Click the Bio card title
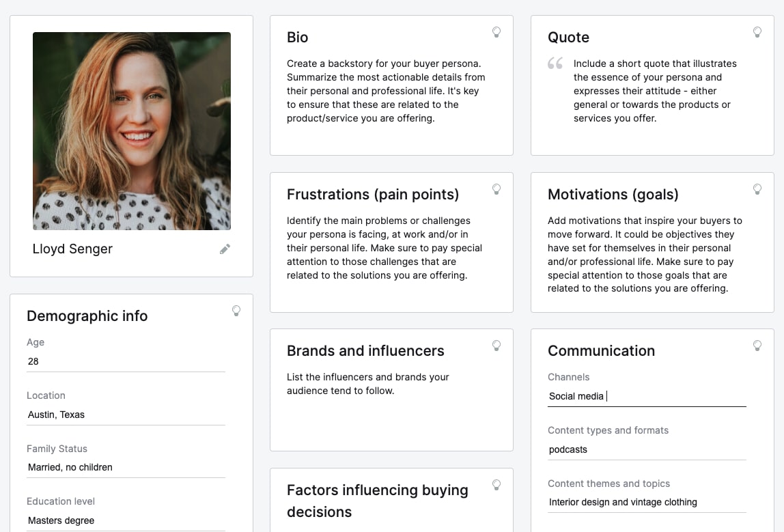This screenshot has width=784, height=532. click(298, 38)
